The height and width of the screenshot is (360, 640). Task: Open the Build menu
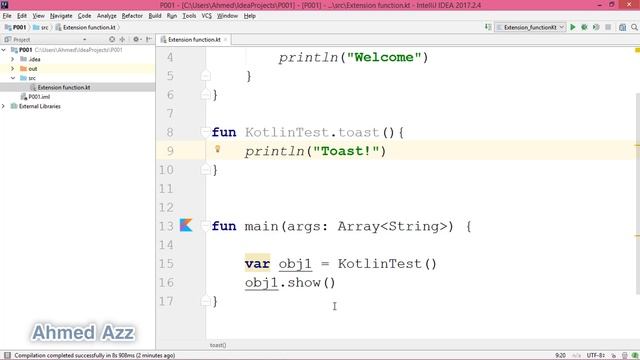click(155, 16)
